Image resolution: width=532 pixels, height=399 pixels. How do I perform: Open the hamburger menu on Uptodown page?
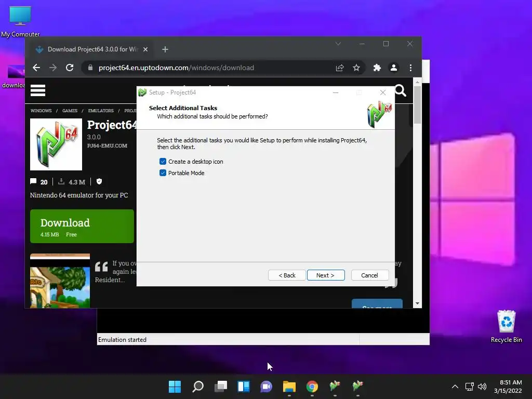pos(38,90)
